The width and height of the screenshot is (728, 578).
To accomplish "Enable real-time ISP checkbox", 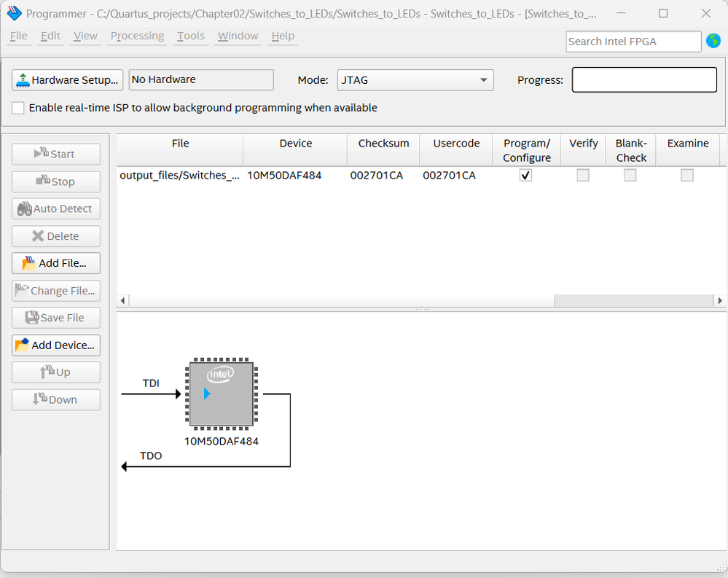I will coord(18,108).
